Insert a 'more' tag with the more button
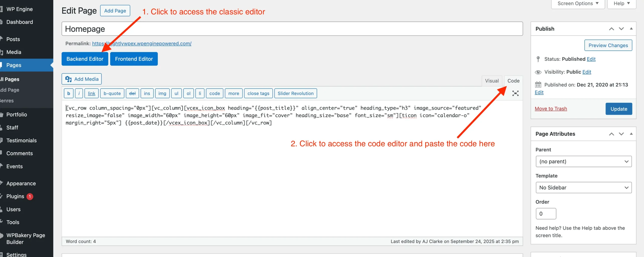The image size is (644, 257). [233, 93]
